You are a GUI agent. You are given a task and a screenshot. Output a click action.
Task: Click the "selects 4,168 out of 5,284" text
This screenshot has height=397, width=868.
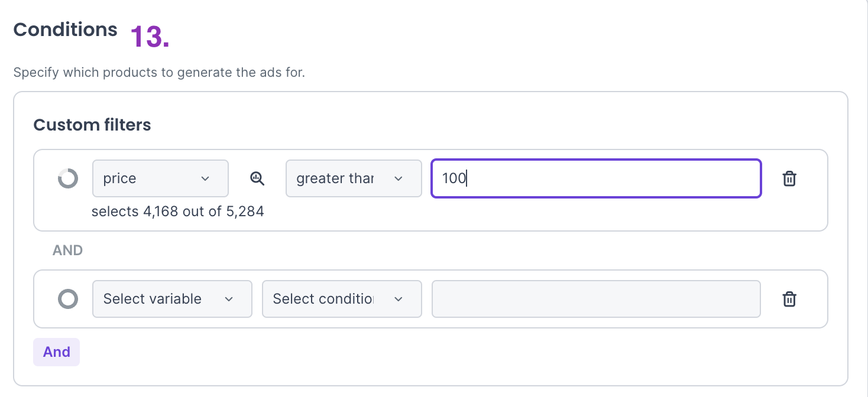pyautogui.click(x=177, y=211)
